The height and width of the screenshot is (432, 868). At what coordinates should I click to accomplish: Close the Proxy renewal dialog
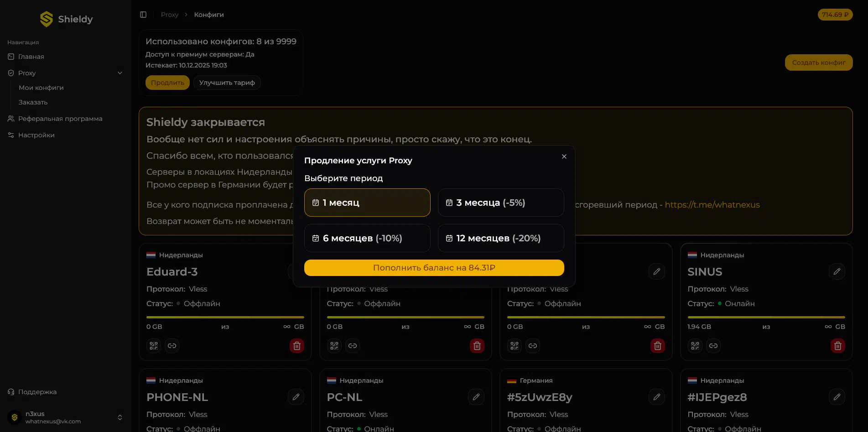pyautogui.click(x=564, y=156)
